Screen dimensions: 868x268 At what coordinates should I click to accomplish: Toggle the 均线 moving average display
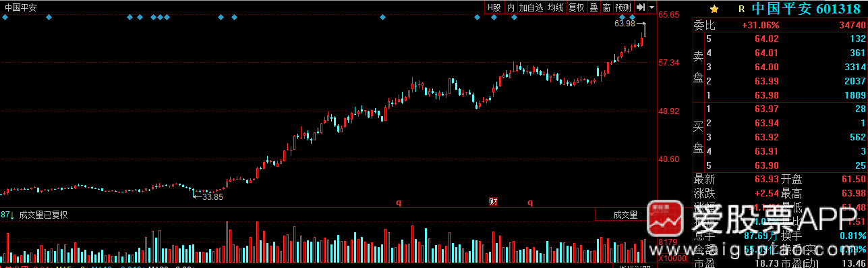pos(555,7)
